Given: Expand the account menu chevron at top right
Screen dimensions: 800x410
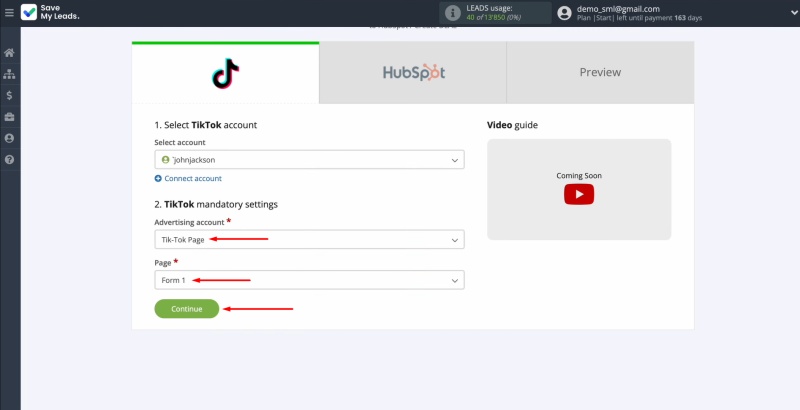Looking at the screenshot, I should coord(794,13).
